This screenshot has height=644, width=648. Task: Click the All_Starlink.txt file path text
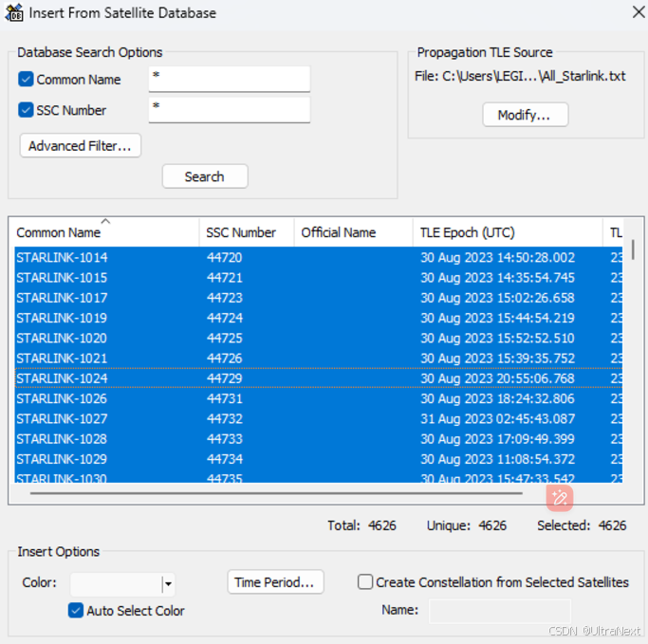(x=520, y=76)
